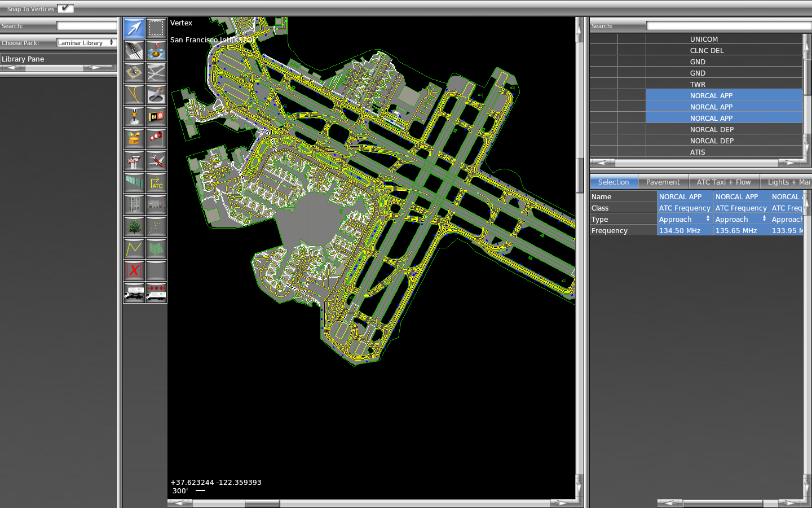Image resolution: width=812 pixels, height=508 pixels.
Task: Click the map's horizontal scrollbar thumb
Action: tap(262, 503)
